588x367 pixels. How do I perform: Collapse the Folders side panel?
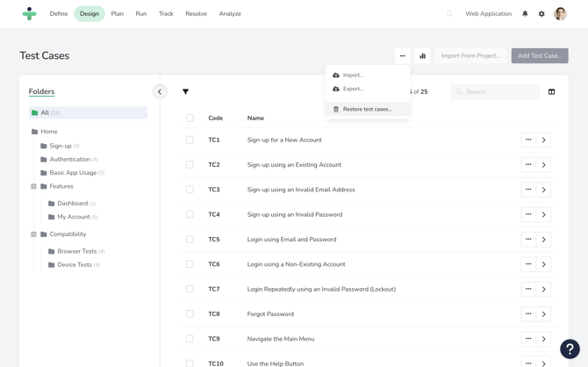click(160, 91)
